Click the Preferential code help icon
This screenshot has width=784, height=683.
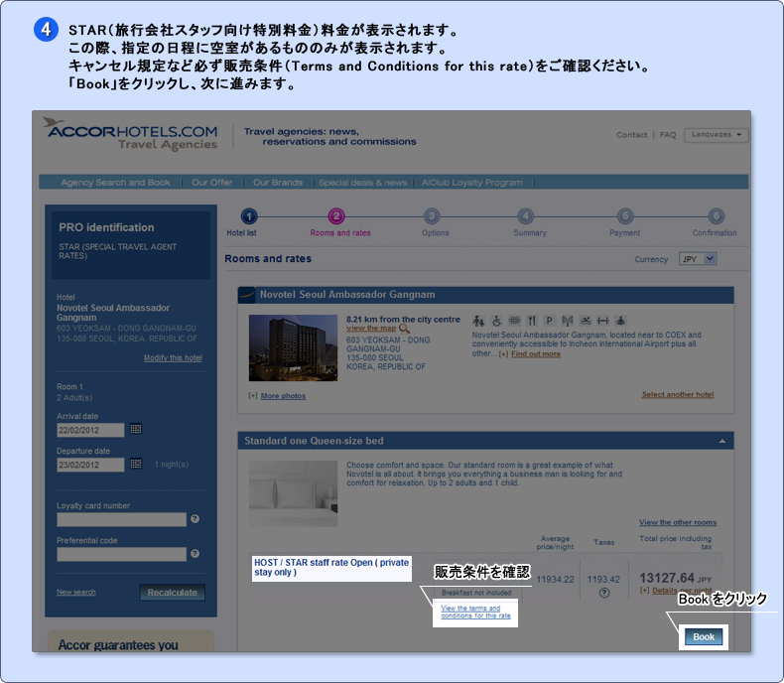click(x=195, y=554)
